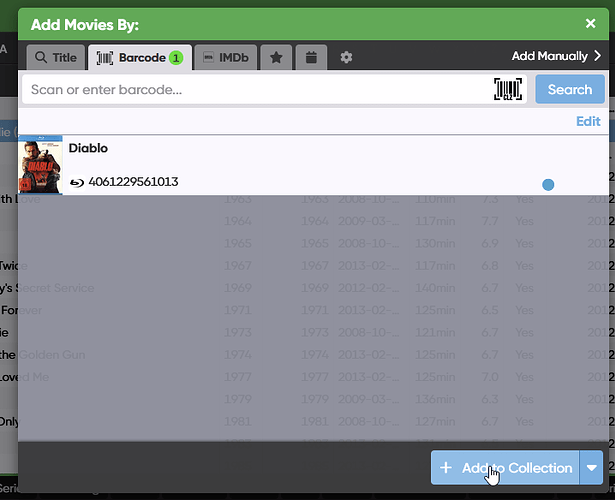Click the blue Search button
This screenshot has height=500, width=615.
570,89
